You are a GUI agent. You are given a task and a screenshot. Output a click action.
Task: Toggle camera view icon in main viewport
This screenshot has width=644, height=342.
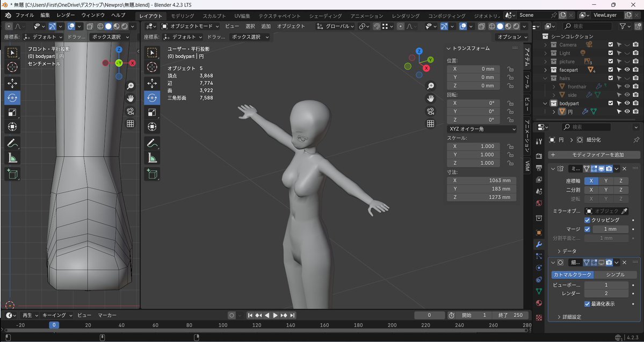[x=430, y=111]
